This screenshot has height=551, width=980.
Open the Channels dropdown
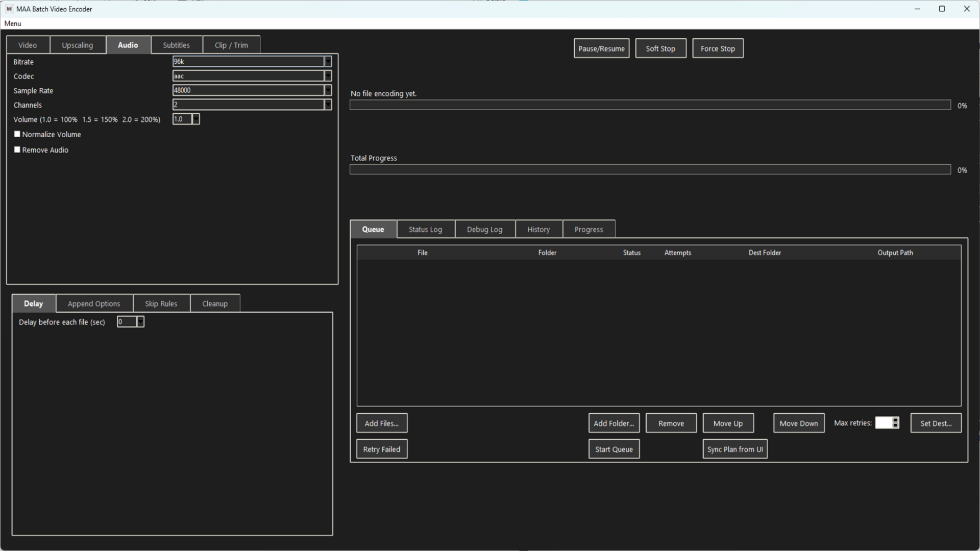pyautogui.click(x=328, y=104)
